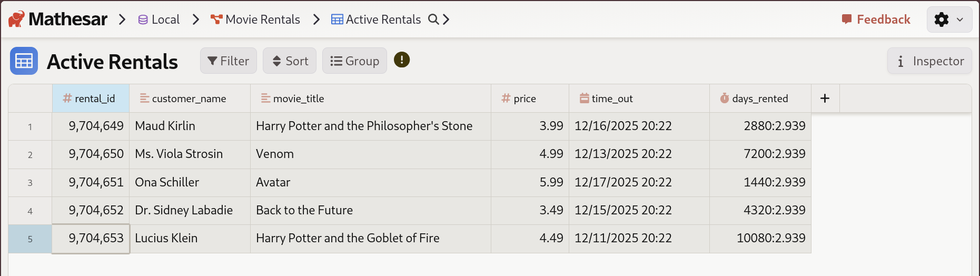Image resolution: width=980 pixels, height=276 pixels.
Task: Go to Local database breadcrumb
Action: [x=159, y=19]
